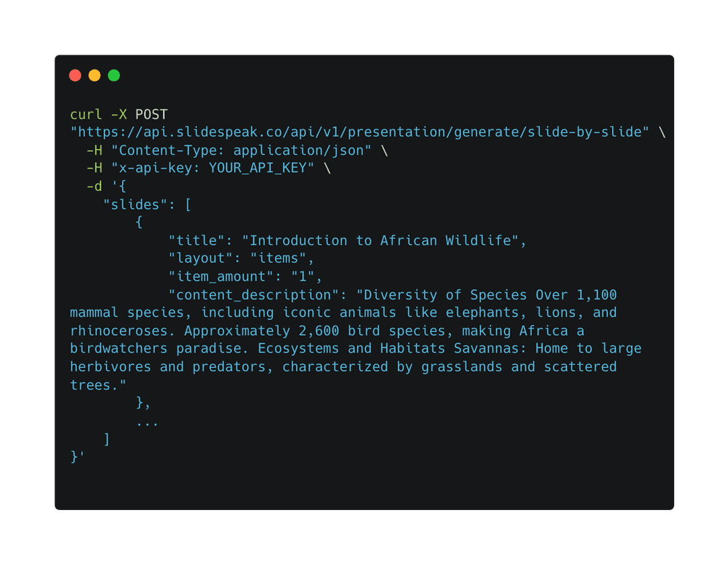
Task: Click the "Introduction to African Wildlife" value
Action: click(x=384, y=241)
